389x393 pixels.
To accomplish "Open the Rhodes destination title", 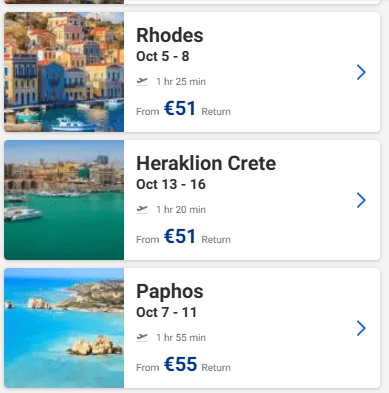I will 170,35.
